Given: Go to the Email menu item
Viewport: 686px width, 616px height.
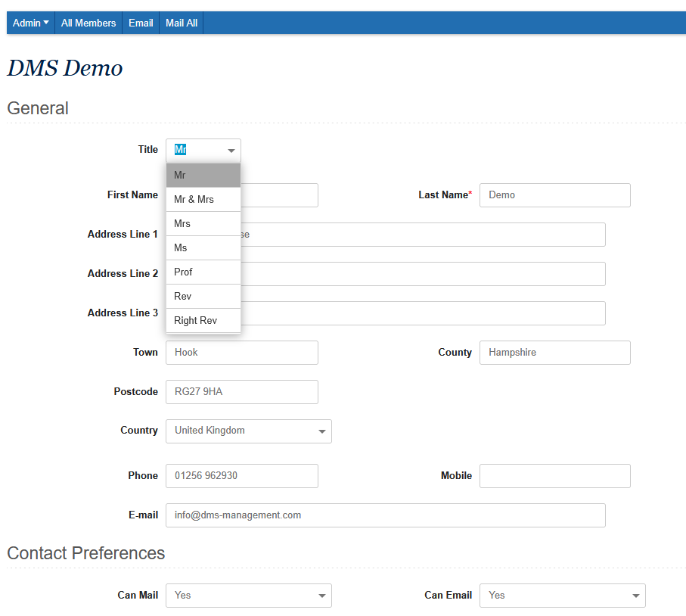Looking at the screenshot, I should click(x=141, y=23).
